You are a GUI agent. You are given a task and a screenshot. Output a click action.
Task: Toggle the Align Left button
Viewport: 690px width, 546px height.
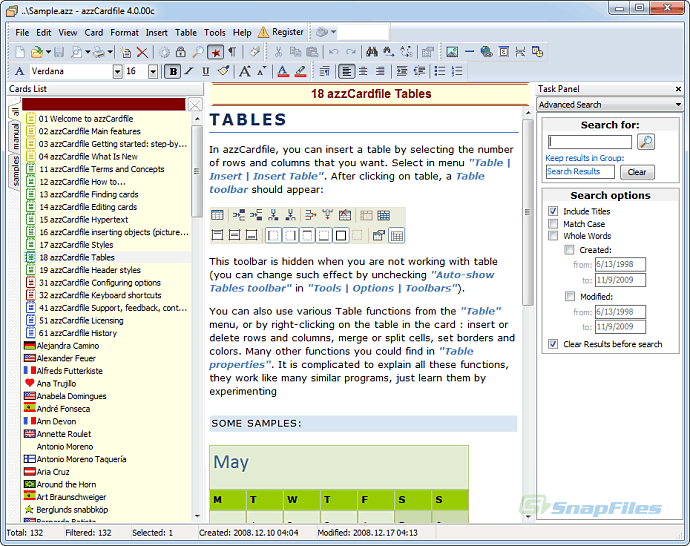click(346, 71)
